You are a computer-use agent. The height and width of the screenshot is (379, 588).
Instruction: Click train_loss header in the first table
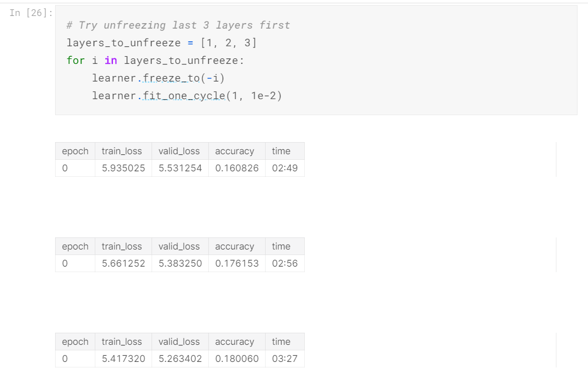pos(122,151)
